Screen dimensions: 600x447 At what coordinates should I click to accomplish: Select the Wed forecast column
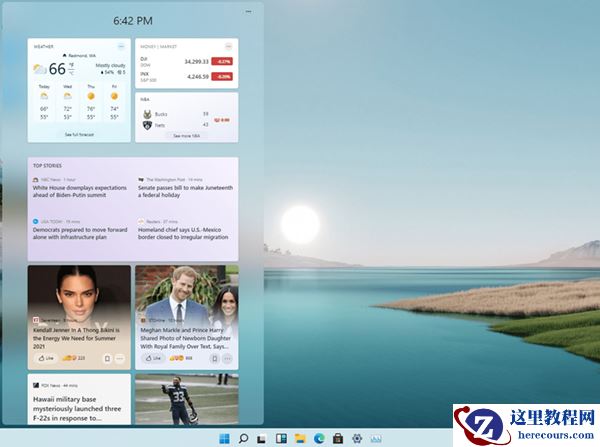coord(67,102)
